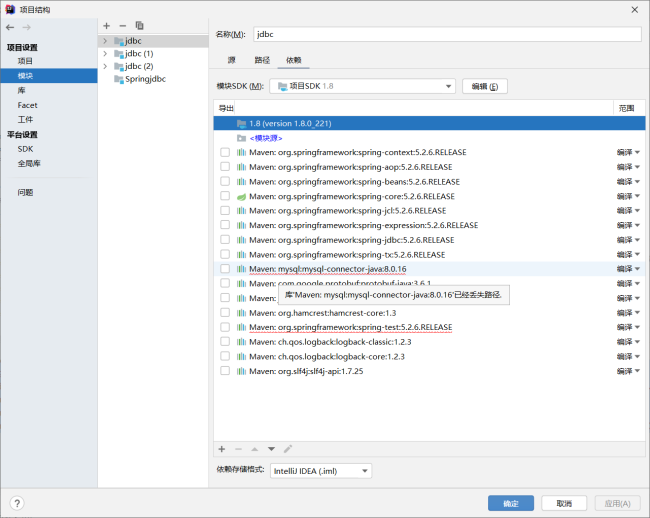Expand the jdbc module tree node
This screenshot has width=650, height=518.
(105, 41)
